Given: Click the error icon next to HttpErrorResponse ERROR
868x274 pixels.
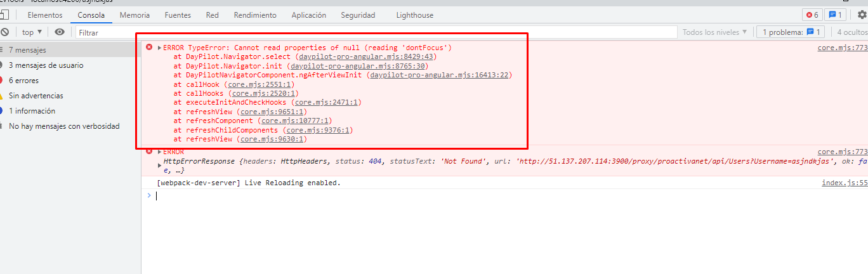Looking at the screenshot, I should coord(150,152).
